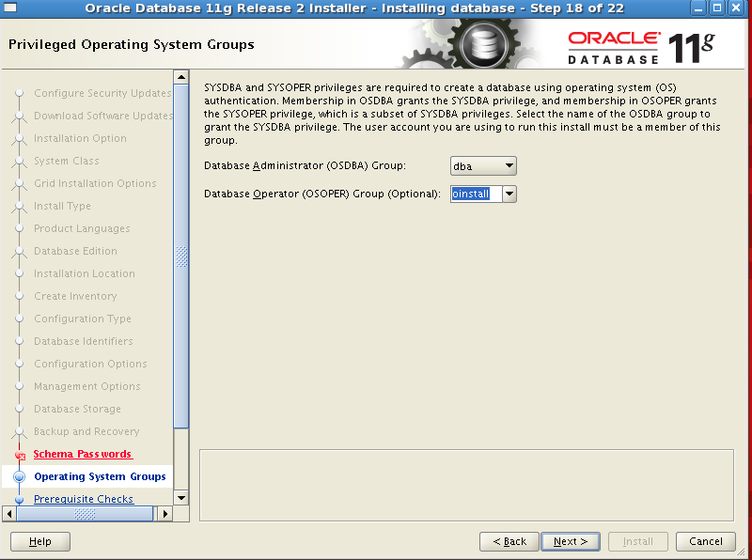Click the Database Identifiers step

click(84, 341)
